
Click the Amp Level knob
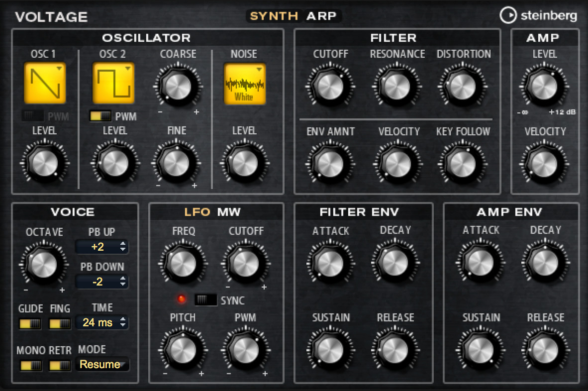coord(544,86)
